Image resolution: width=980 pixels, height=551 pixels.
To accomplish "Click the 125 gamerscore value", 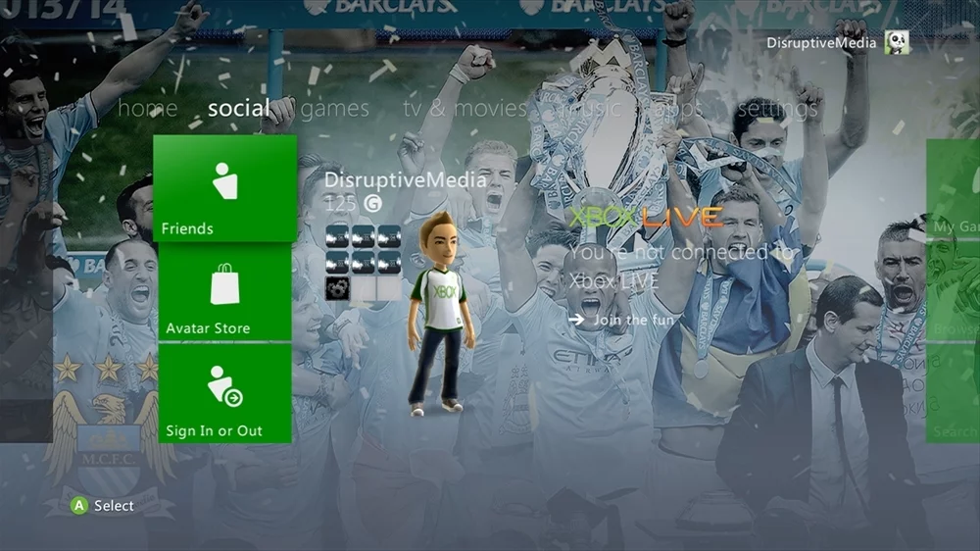I will click(x=341, y=203).
